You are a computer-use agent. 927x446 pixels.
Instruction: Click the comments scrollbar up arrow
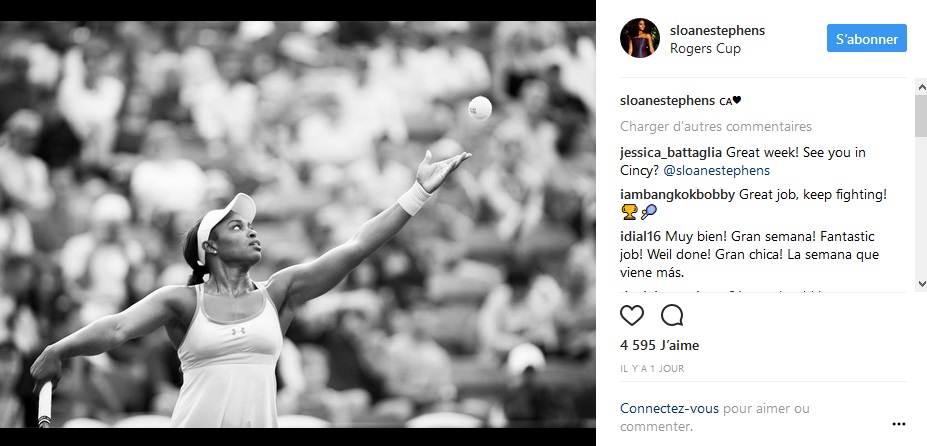(920, 87)
